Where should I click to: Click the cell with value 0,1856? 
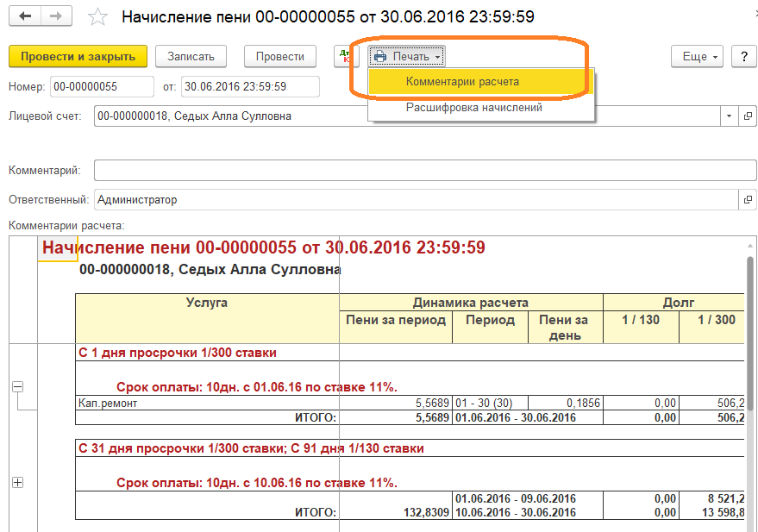565,403
